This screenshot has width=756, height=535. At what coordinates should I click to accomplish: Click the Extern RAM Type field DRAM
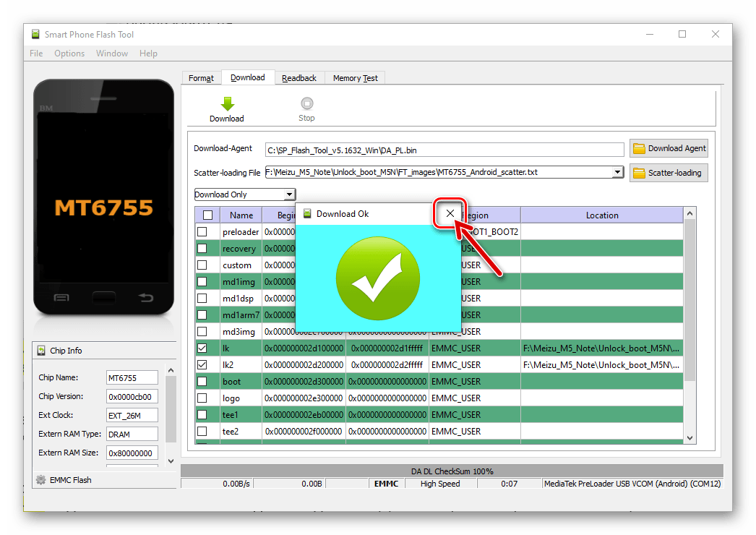tap(132, 435)
